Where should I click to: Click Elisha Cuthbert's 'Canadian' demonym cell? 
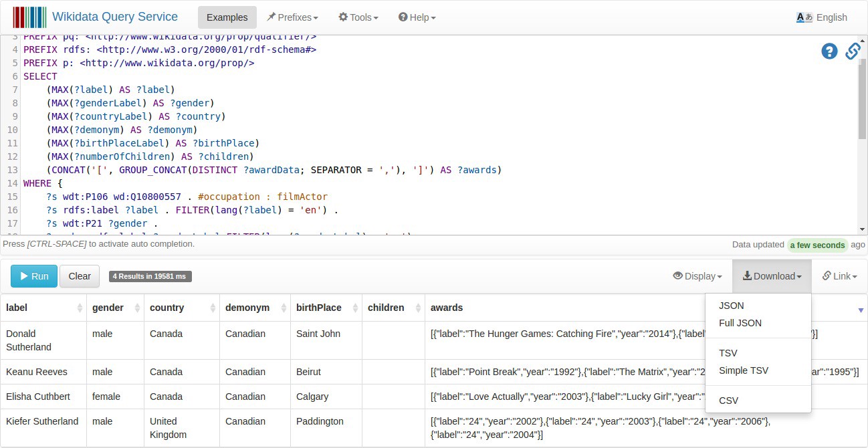[255, 397]
